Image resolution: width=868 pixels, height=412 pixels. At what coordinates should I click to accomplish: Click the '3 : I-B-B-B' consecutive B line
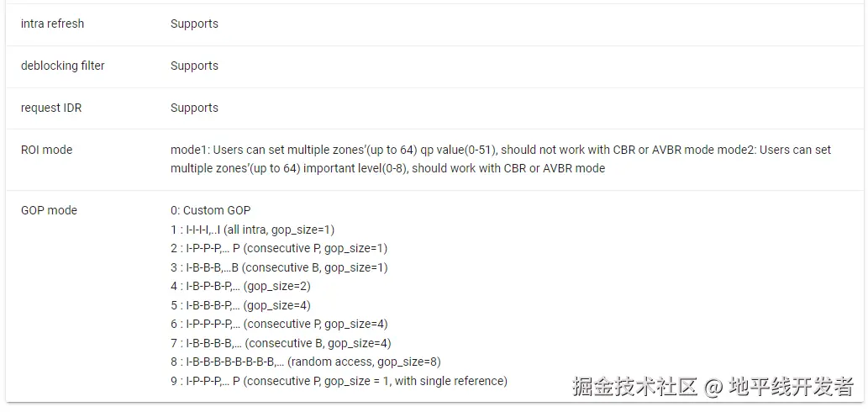[x=278, y=267]
